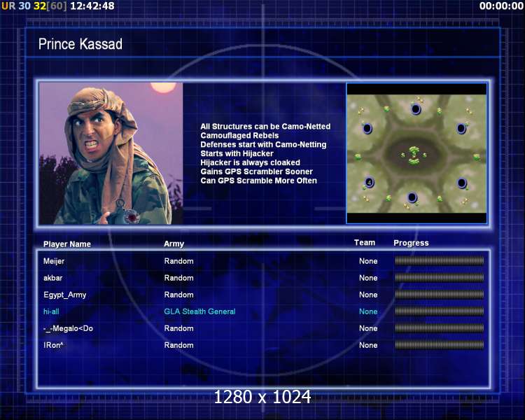Click "Hijacker is always cloaked" line
This screenshot has width=525, height=420.
tap(250, 162)
